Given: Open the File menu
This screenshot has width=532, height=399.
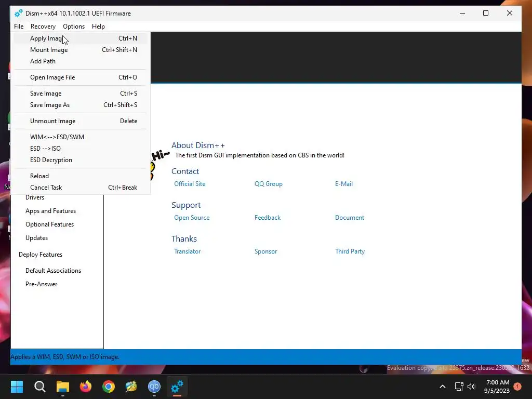Looking at the screenshot, I should click(x=19, y=26).
